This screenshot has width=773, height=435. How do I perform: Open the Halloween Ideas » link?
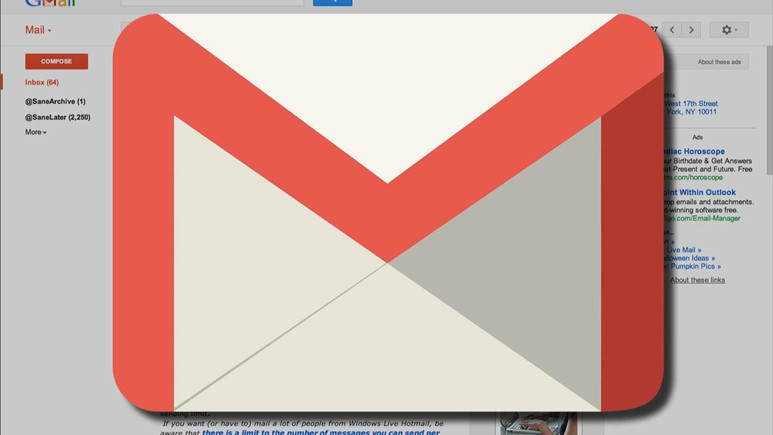[689, 258]
